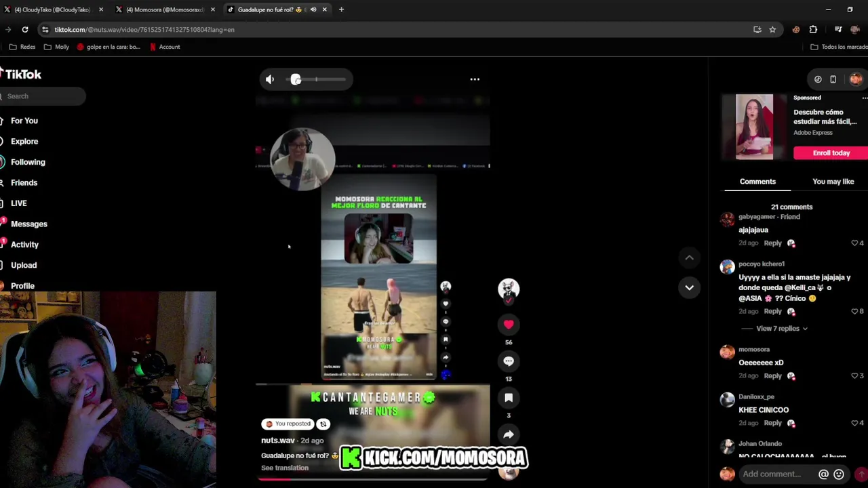868x488 pixels.
Task: Click the Get TikTok coins icon
Action: coord(818,79)
